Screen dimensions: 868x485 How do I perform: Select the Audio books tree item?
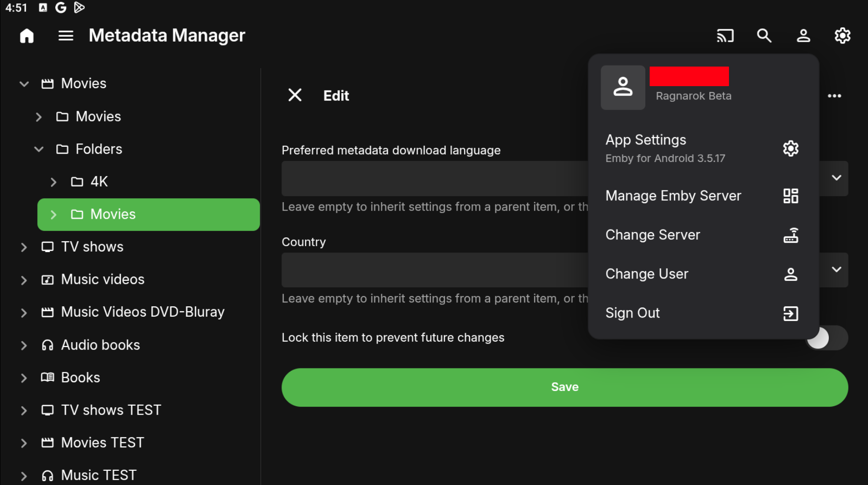pos(100,345)
